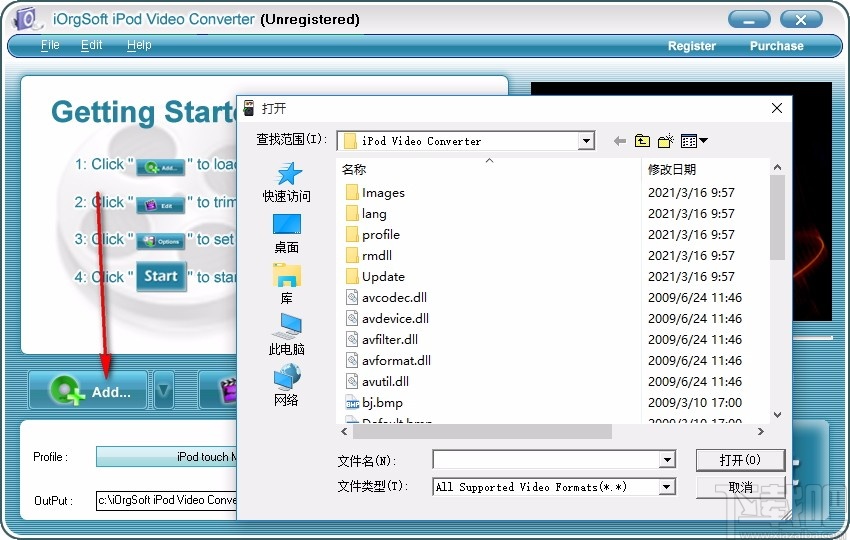The image size is (850, 540).
Task: Click the 2021/3/16 9:57 date of Images
Action: coord(691,192)
